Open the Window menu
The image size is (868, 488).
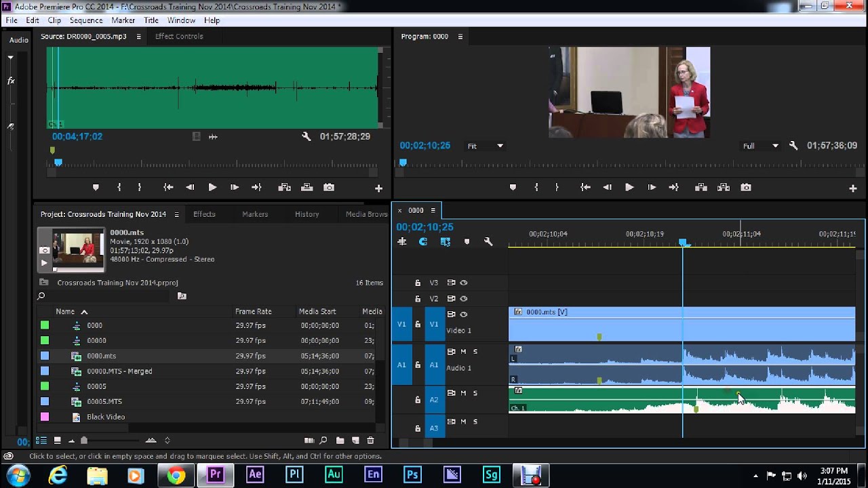point(181,20)
